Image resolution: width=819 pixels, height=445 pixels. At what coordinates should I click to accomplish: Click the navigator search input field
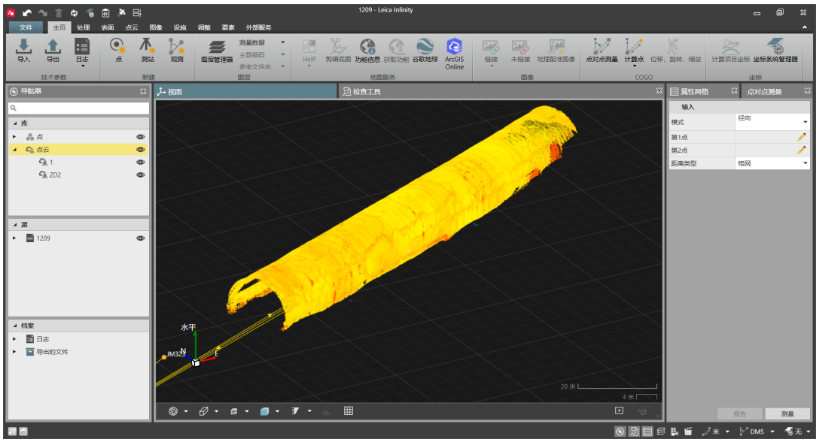(80, 107)
